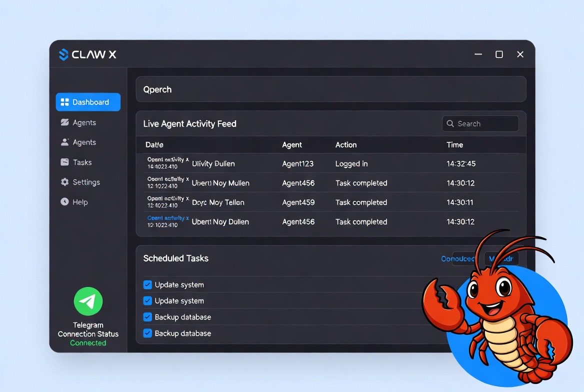Click the Claw X logo icon
Viewport: 584px width, 392px height.
63,54
